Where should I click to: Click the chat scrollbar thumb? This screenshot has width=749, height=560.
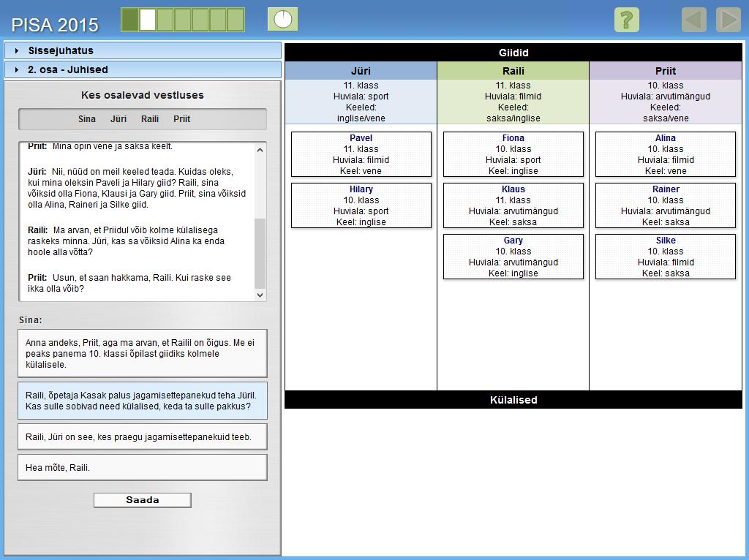pyautogui.click(x=260, y=254)
